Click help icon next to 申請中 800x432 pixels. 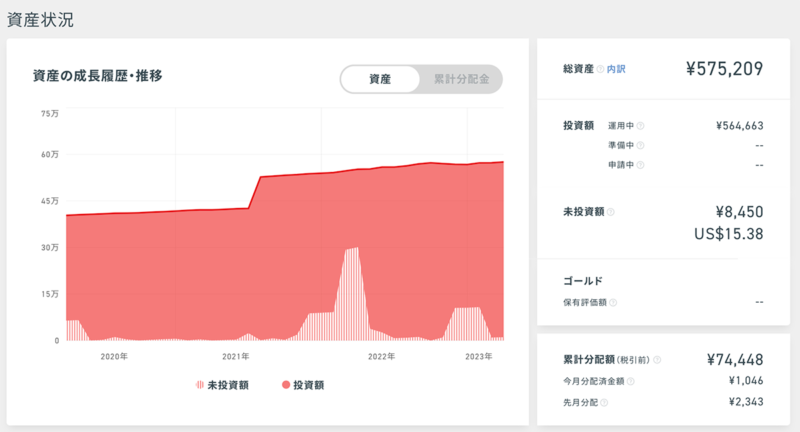640,165
